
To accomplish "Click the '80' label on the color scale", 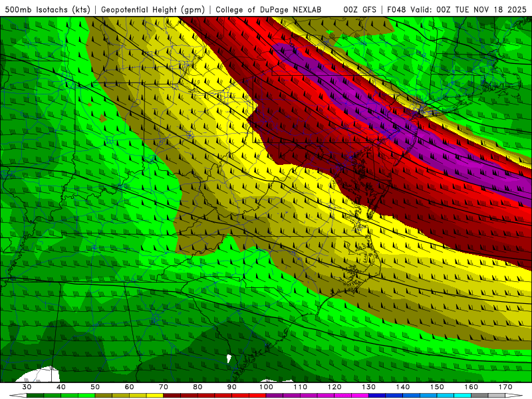I will pos(198,387).
